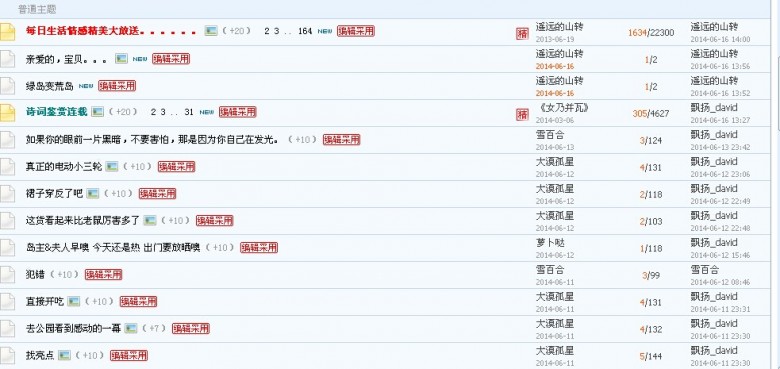780x369 pixels.
Task: Click reply count 5 on 找亮点 row
Action: [x=641, y=356]
